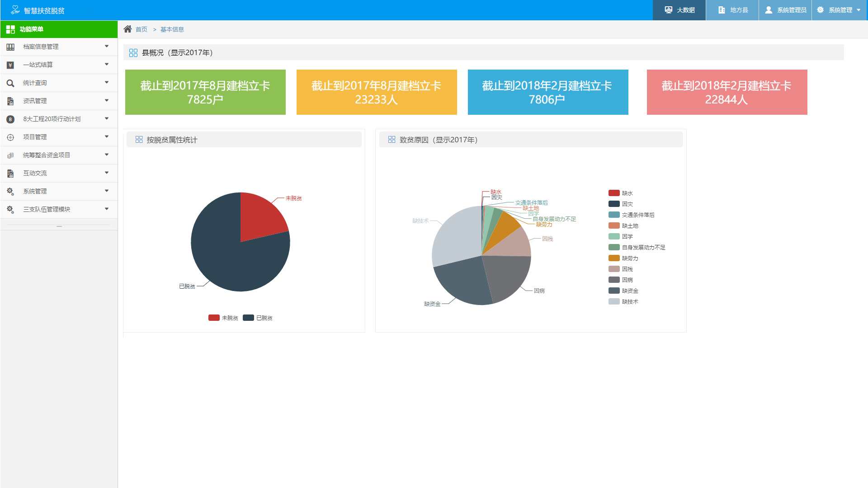Viewport: 868px width, 488px height.
Task: Click the 档案信息管理 sidebar icon
Action: click(x=10, y=47)
